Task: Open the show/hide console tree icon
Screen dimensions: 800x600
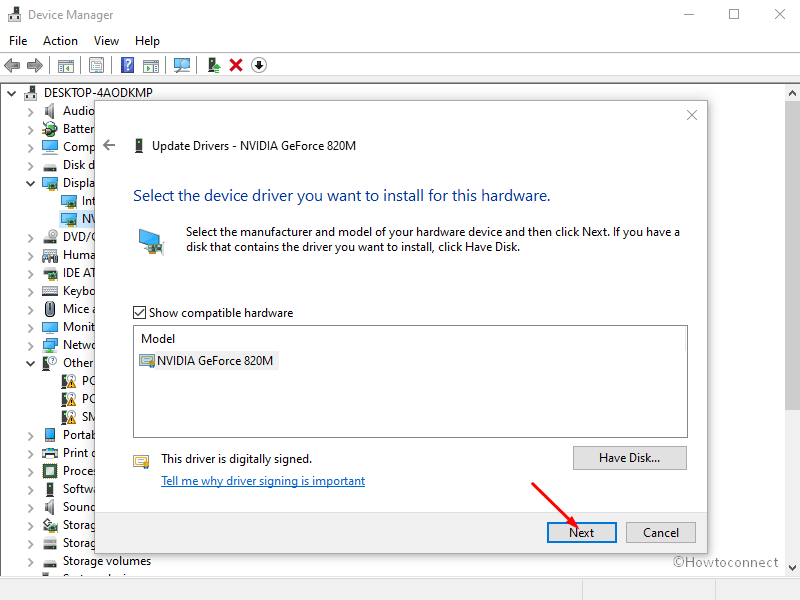Action: 66,65
